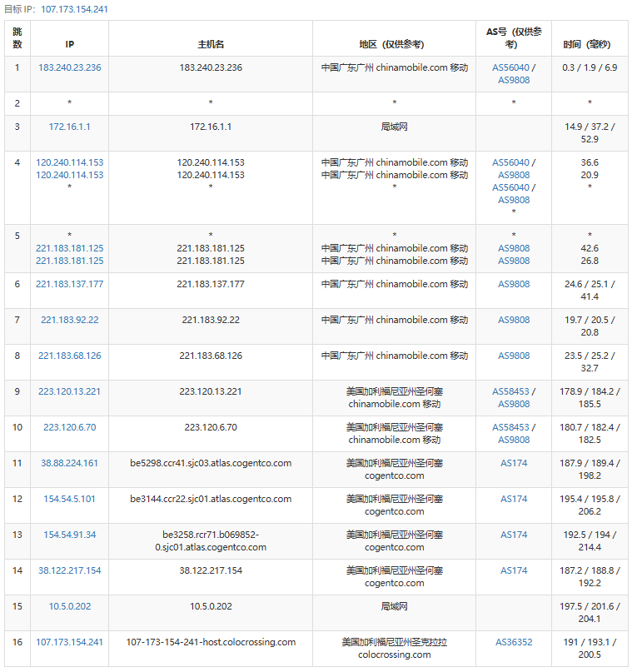Open the AS174 link in hop 11 row
The height and width of the screenshot is (672, 632).
pyautogui.click(x=514, y=463)
